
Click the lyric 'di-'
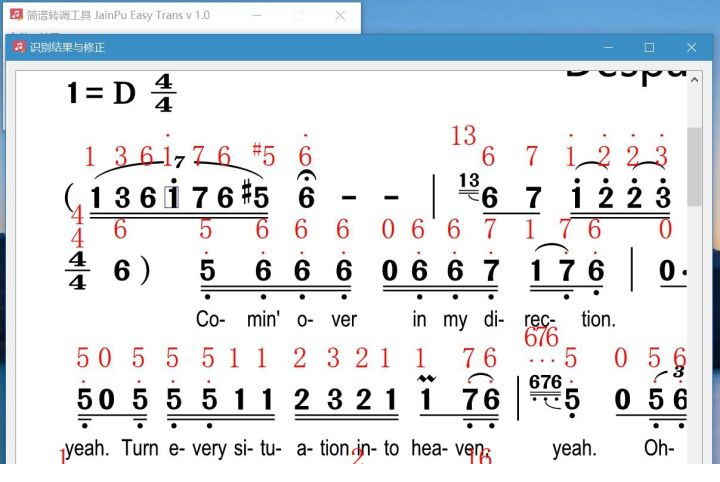pyautogui.click(x=494, y=319)
